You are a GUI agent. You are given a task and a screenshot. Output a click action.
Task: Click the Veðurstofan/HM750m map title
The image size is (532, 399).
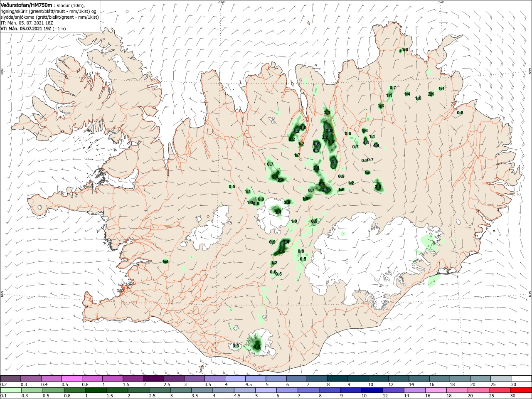[26, 5]
